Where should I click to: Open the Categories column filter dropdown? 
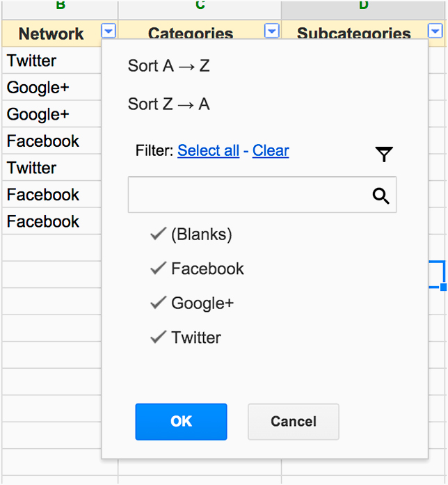272,31
